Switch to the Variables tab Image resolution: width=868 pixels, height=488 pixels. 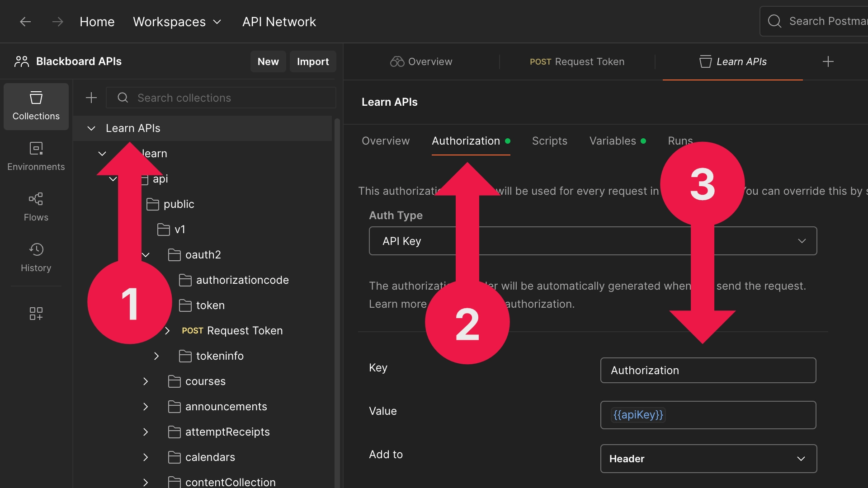coord(613,141)
